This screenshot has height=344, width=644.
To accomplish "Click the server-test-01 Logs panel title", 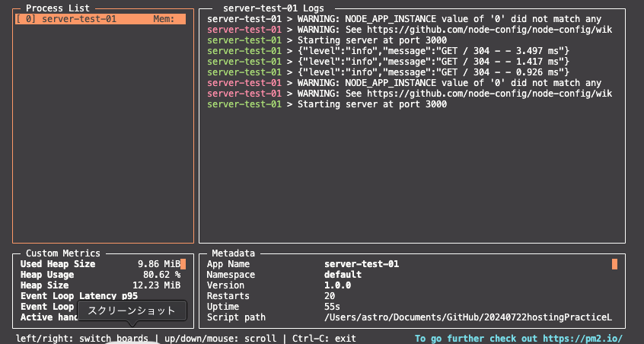I will (273, 8).
